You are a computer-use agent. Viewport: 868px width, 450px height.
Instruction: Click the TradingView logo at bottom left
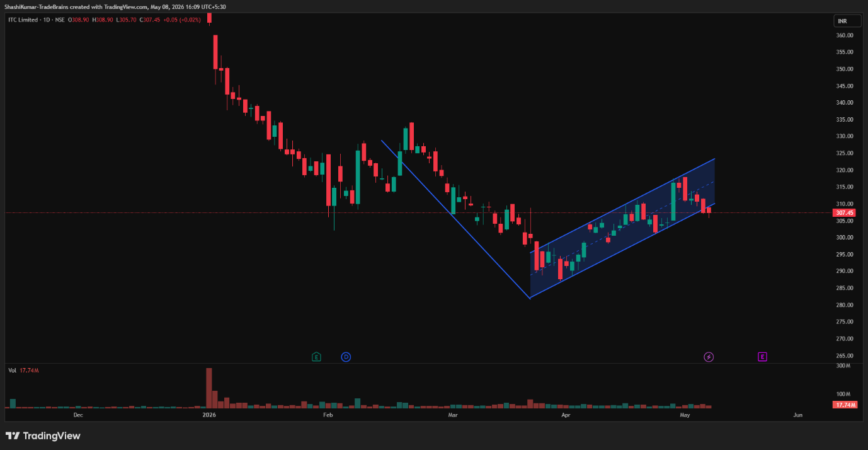coord(43,436)
